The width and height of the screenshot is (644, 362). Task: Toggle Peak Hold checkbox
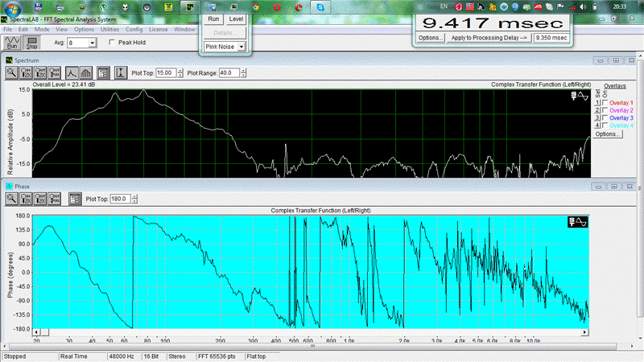pos(112,43)
